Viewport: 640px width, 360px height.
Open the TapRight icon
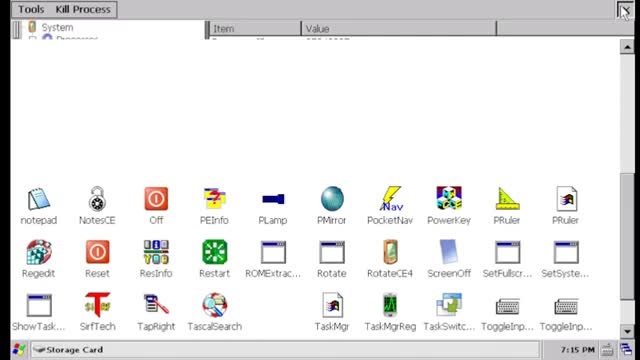point(156,305)
